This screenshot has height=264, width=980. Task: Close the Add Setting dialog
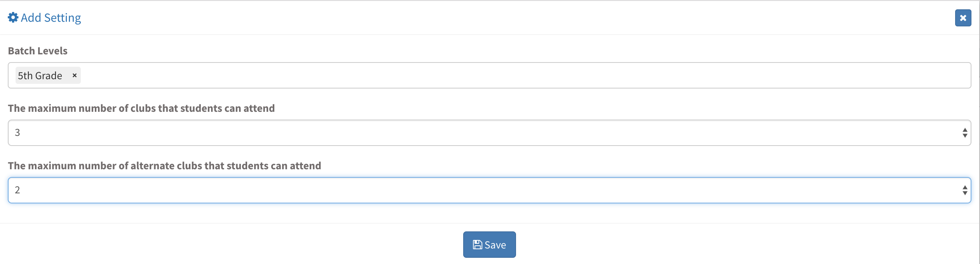(x=963, y=18)
